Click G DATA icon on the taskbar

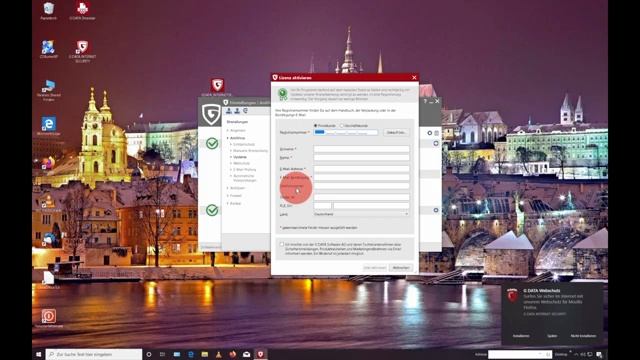pos(260,354)
